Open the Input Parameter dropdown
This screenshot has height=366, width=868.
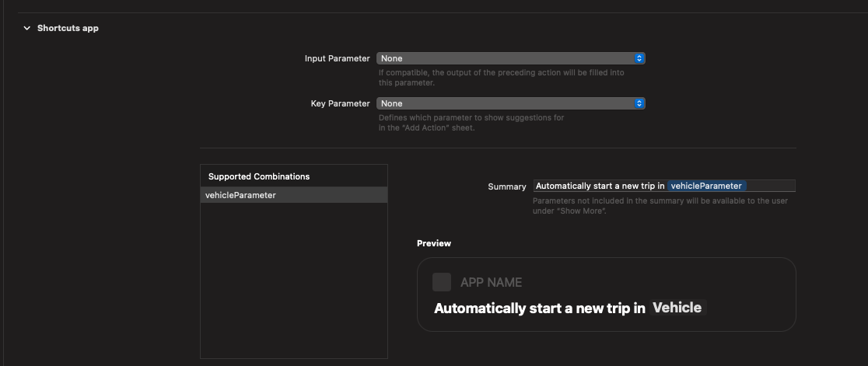pyautogui.click(x=510, y=58)
